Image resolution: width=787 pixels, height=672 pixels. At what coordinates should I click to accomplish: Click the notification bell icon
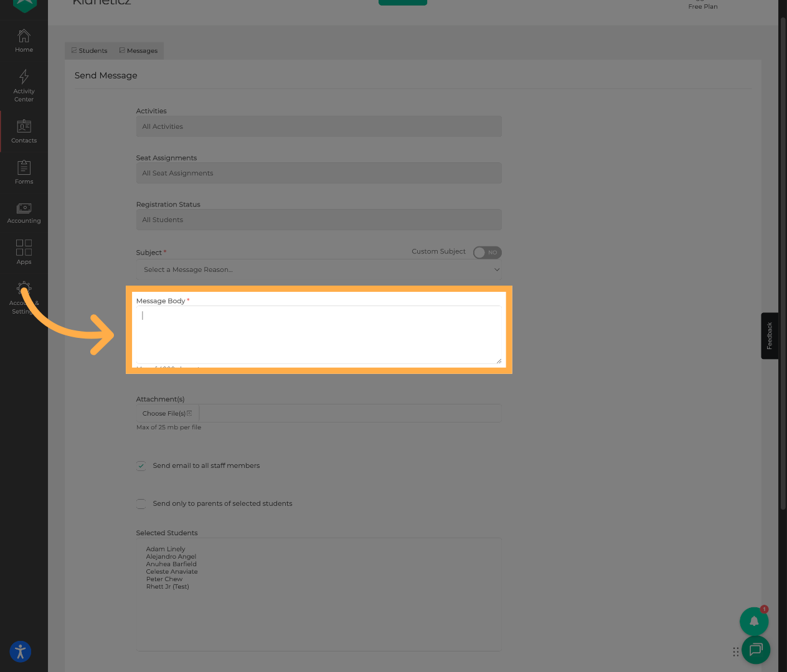(x=753, y=621)
